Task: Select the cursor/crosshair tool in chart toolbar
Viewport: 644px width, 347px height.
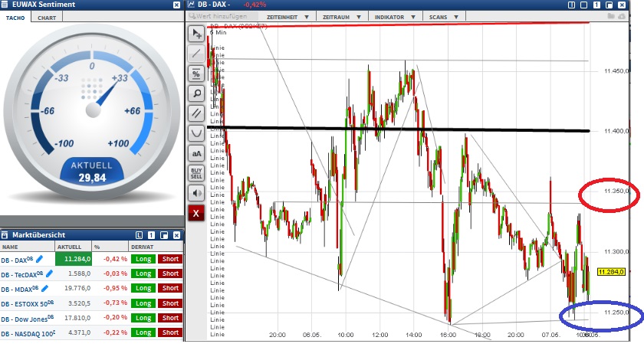Action: (196, 34)
